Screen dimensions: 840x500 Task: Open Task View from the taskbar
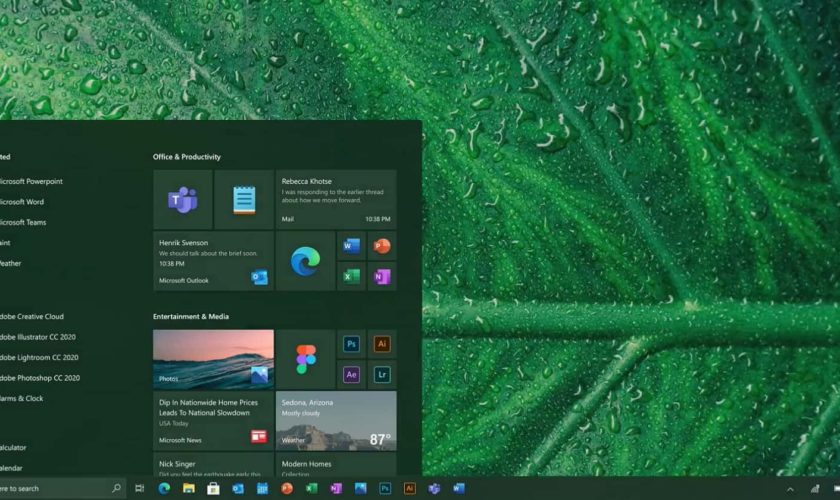click(139, 488)
